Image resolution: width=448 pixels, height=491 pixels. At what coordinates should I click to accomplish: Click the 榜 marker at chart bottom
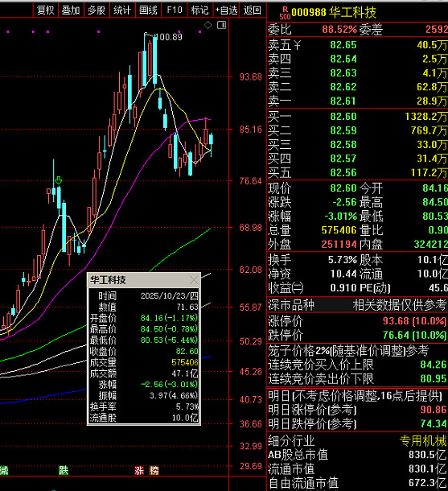tap(154, 470)
